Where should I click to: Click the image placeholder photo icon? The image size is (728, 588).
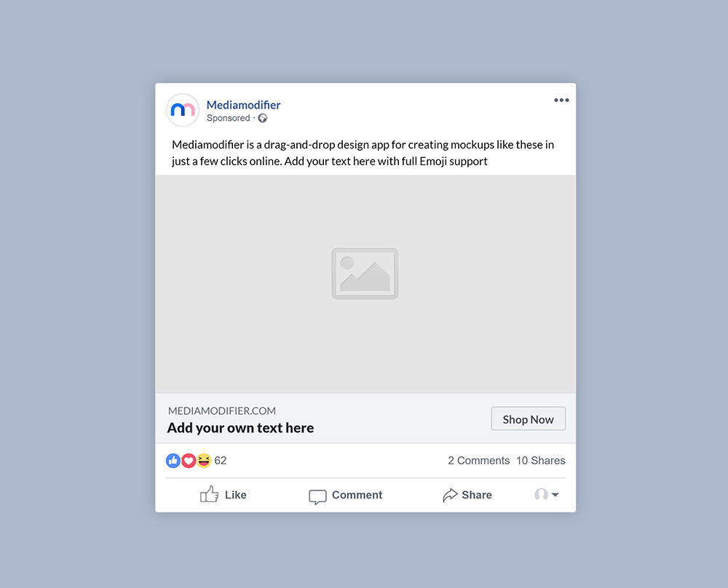click(x=365, y=274)
